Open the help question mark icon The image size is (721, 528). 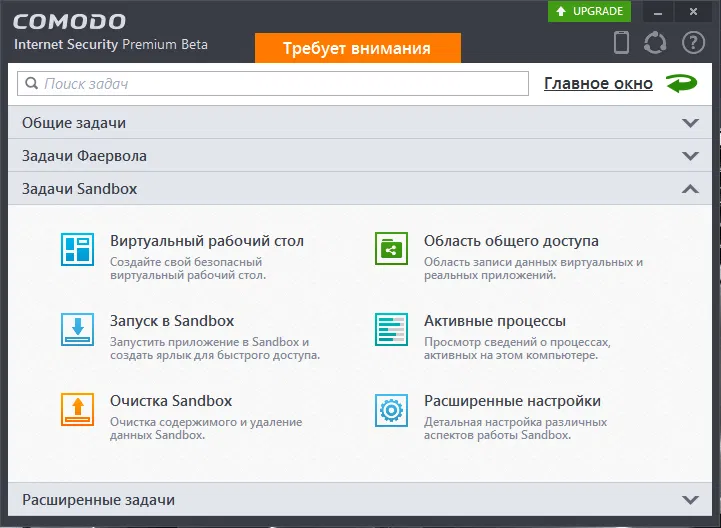(x=693, y=43)
